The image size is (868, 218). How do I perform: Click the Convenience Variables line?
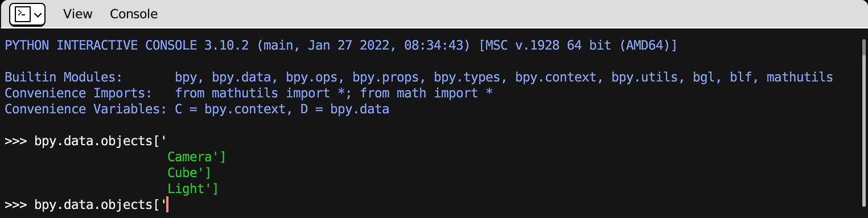coord(197,109)
